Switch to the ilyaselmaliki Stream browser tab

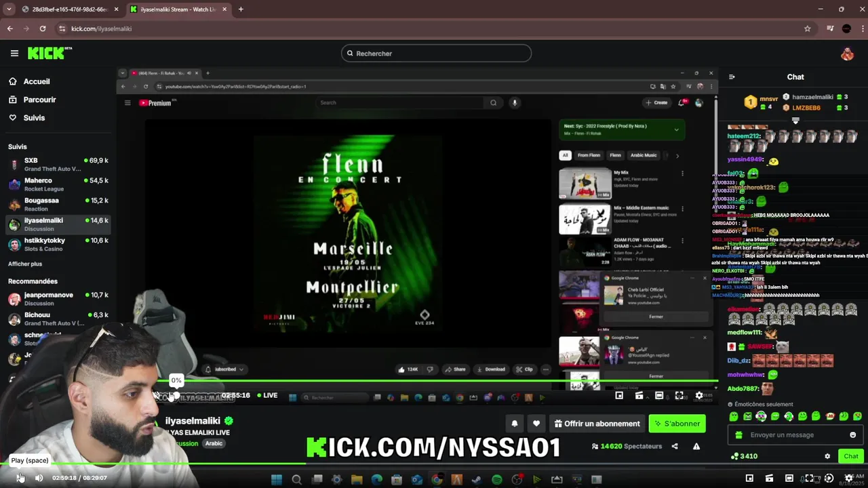pos(178,9)
